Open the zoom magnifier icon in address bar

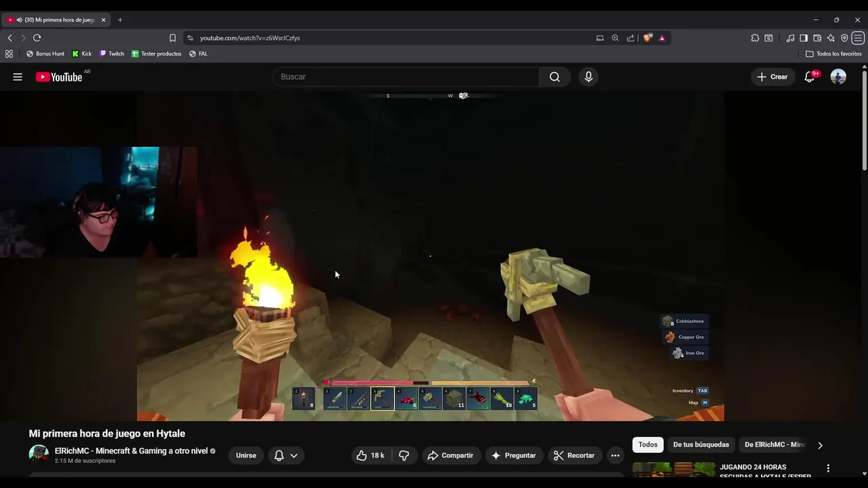pyautogui.click(x=615, y=38)
